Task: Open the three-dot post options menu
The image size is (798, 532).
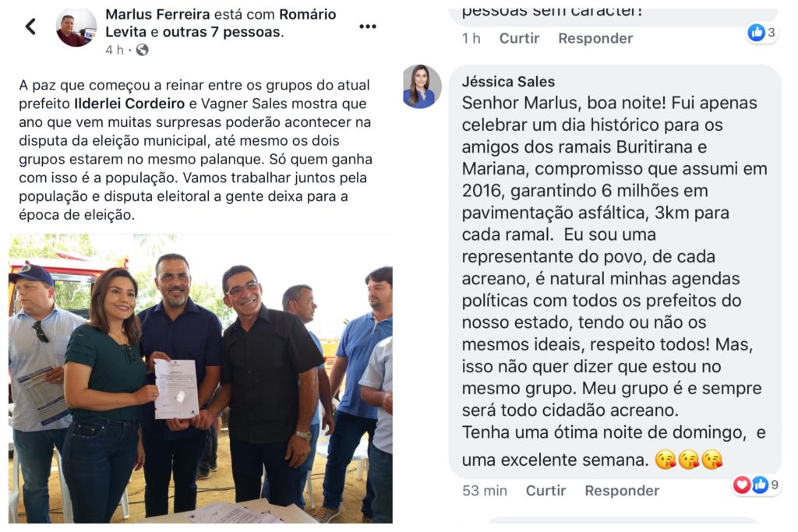Action: point(368,26)
